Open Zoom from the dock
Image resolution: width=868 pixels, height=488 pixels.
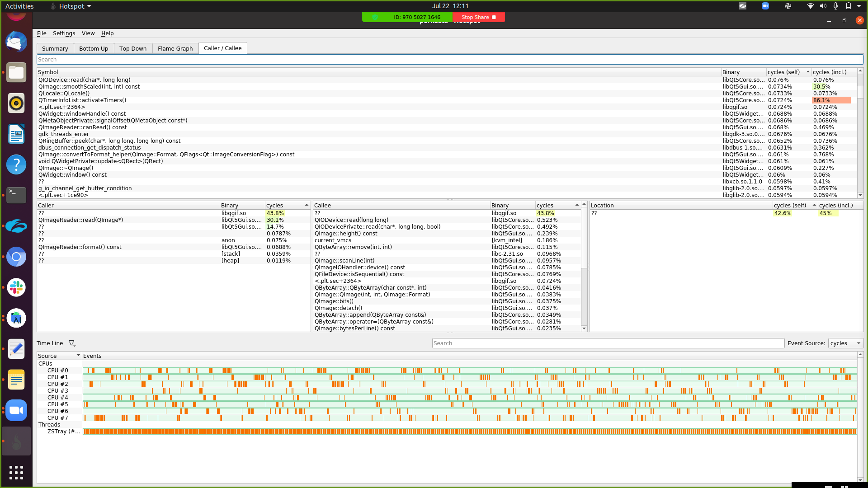pos(16,410)
